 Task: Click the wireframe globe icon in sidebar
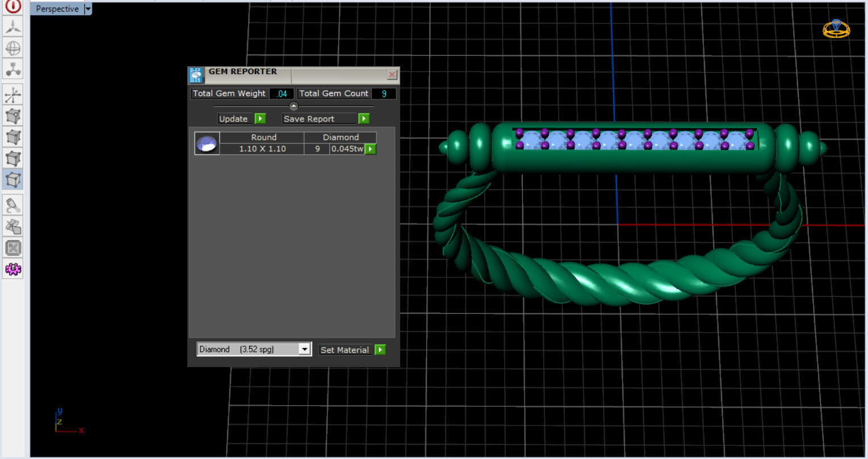(x=13, y=48)
